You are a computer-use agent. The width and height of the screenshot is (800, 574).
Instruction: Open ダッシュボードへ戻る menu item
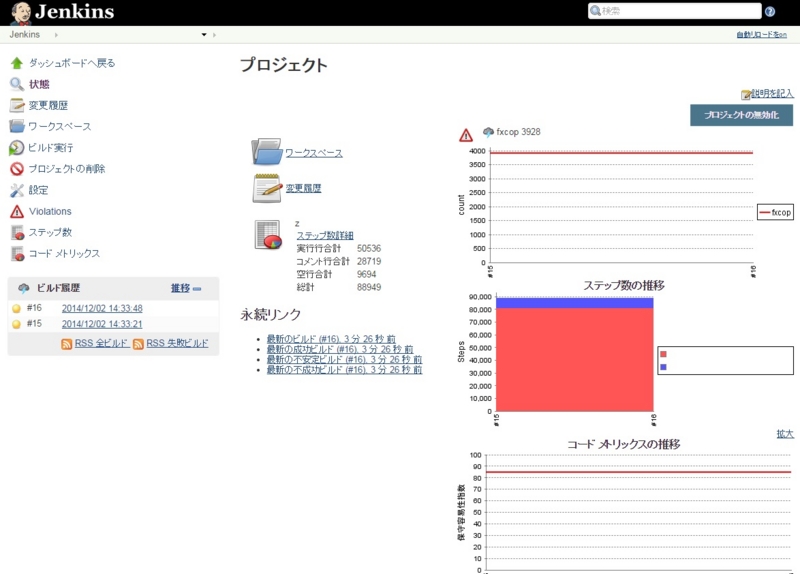coord(72,63)
